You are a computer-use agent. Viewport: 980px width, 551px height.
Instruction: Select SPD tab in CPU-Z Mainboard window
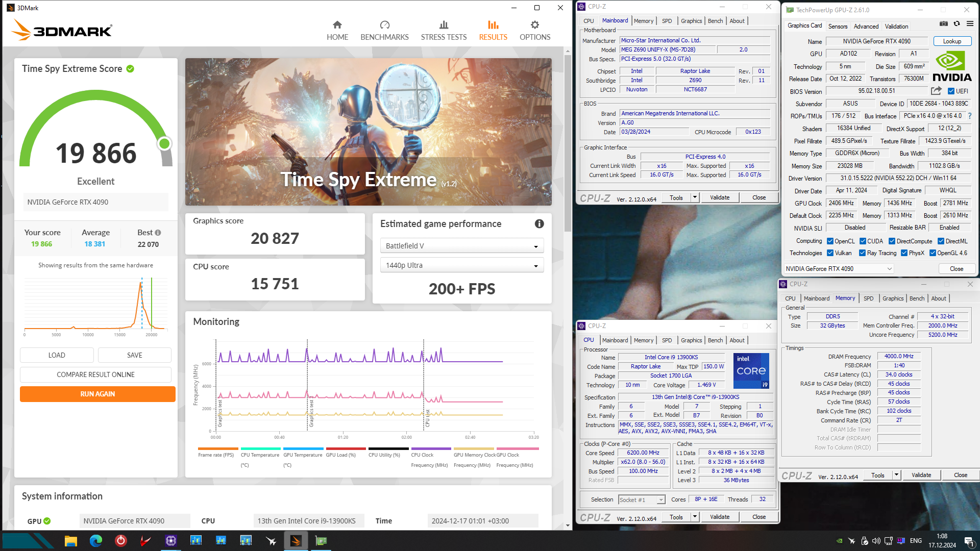(x=667, y=21)
